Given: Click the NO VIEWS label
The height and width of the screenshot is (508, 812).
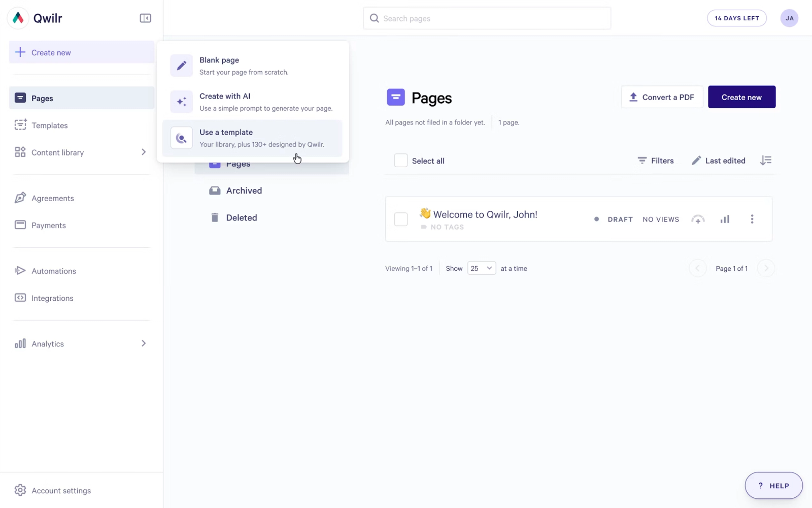Looking at the screenshot, I should point(661,219).
